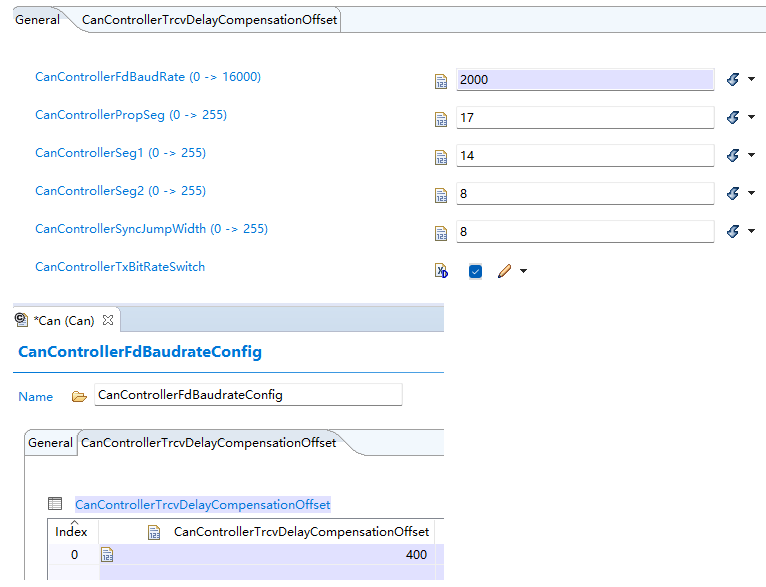Image resolution: width=766 pixels, height=587 pixels.
Task: Click integer icon in the column header
Action: (x=154, y=533)
